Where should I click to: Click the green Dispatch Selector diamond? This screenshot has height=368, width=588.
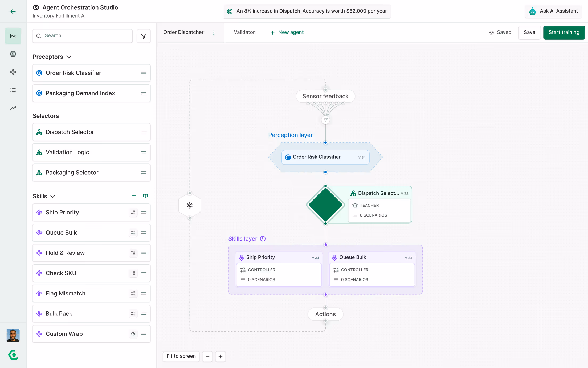pos(325,205)
